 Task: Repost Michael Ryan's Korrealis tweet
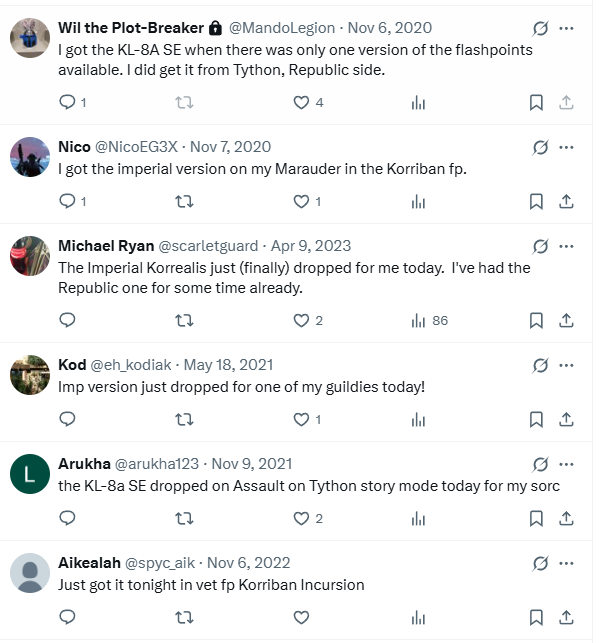click(x=184, y=320)
